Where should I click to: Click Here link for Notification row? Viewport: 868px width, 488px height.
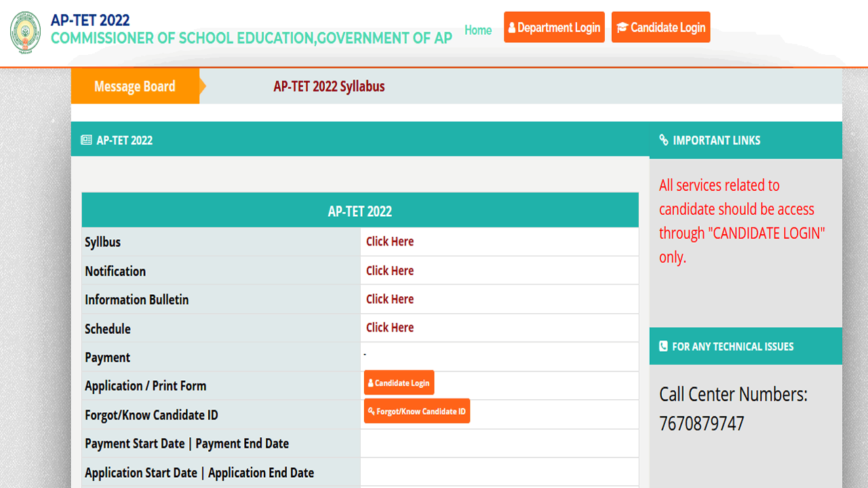pos(390,270)
